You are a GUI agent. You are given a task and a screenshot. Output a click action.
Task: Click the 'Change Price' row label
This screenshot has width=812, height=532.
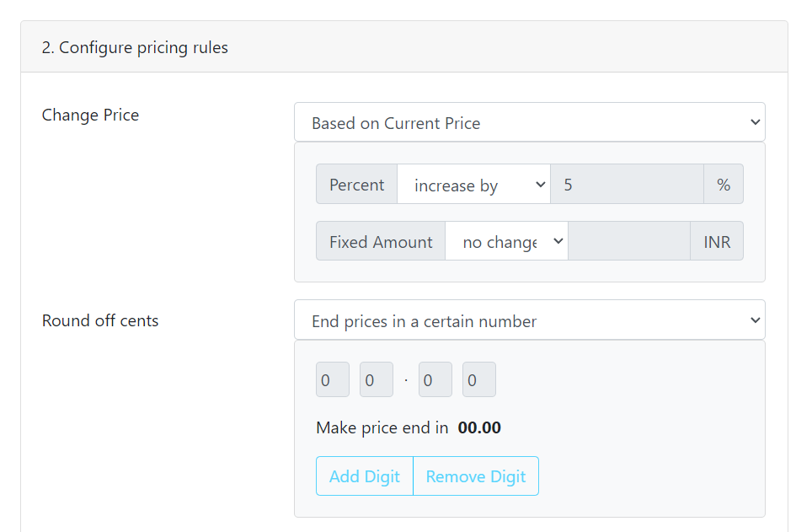point(91,116)
